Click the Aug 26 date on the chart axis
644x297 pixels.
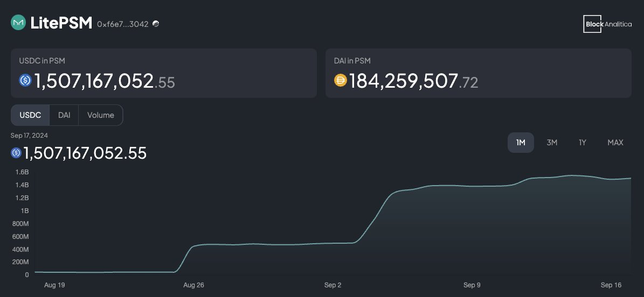coord(193,285)
